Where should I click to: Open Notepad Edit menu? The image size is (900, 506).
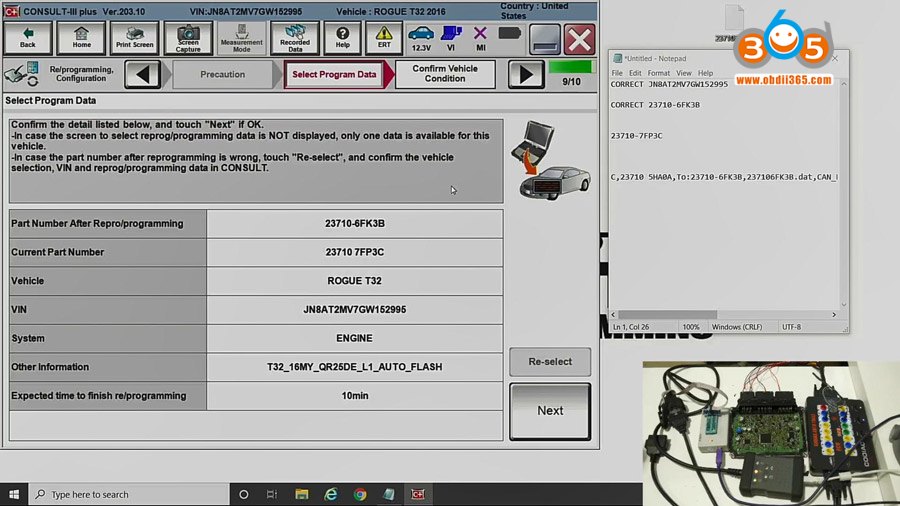pyautogui.click(x=635, y=73)
